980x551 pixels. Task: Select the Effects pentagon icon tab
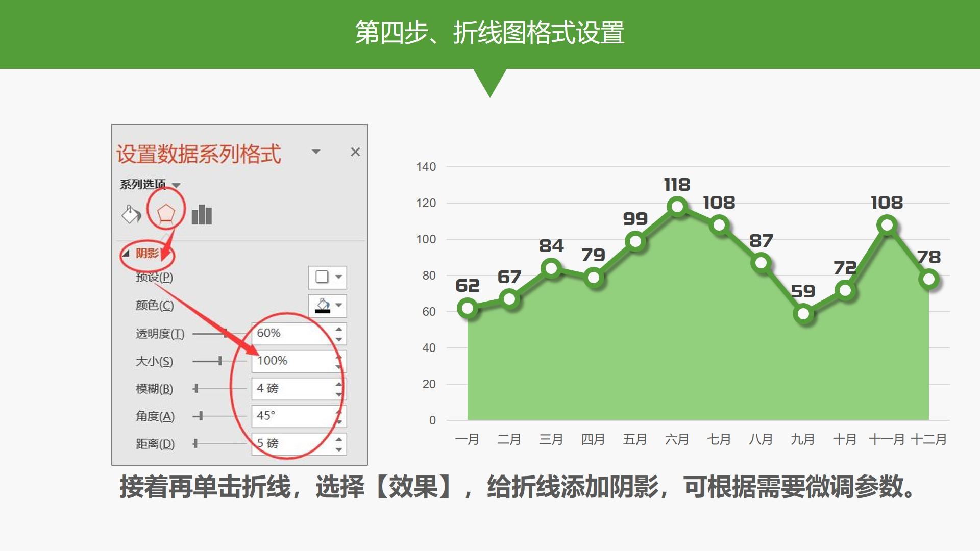click(166, 214)
